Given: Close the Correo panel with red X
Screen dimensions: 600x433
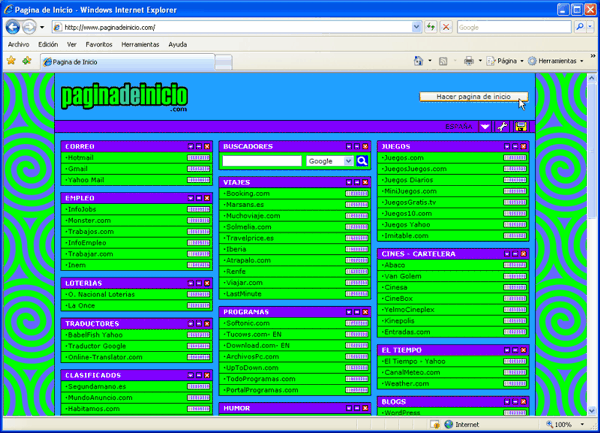Looking at the screenshot, I should [207, 147].
